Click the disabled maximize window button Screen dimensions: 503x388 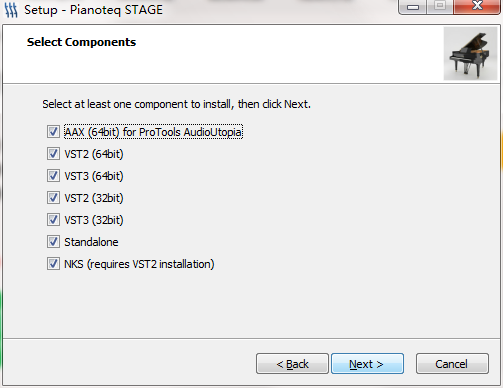click(x=440, y=6)
